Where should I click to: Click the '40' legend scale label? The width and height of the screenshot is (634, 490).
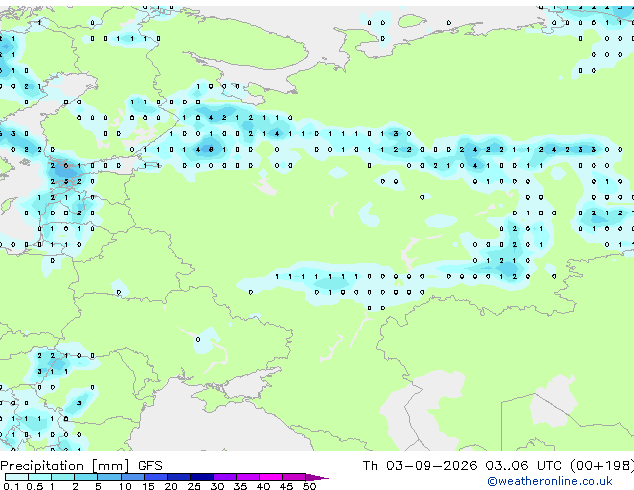tap(263, 486)
